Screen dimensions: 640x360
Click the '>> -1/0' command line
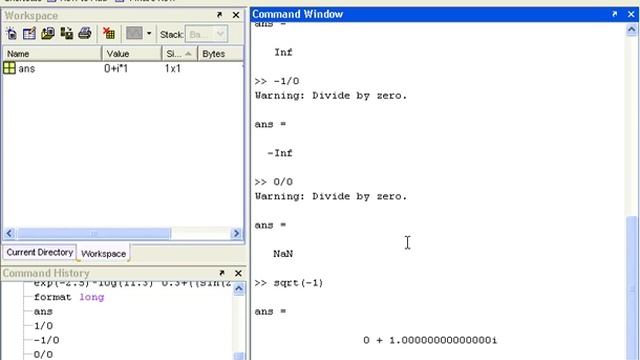point(277,81)
